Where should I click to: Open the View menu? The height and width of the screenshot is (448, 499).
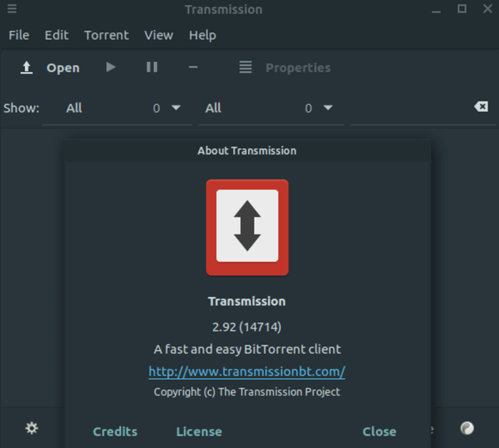pyautogui.click(x=158, y=35)
